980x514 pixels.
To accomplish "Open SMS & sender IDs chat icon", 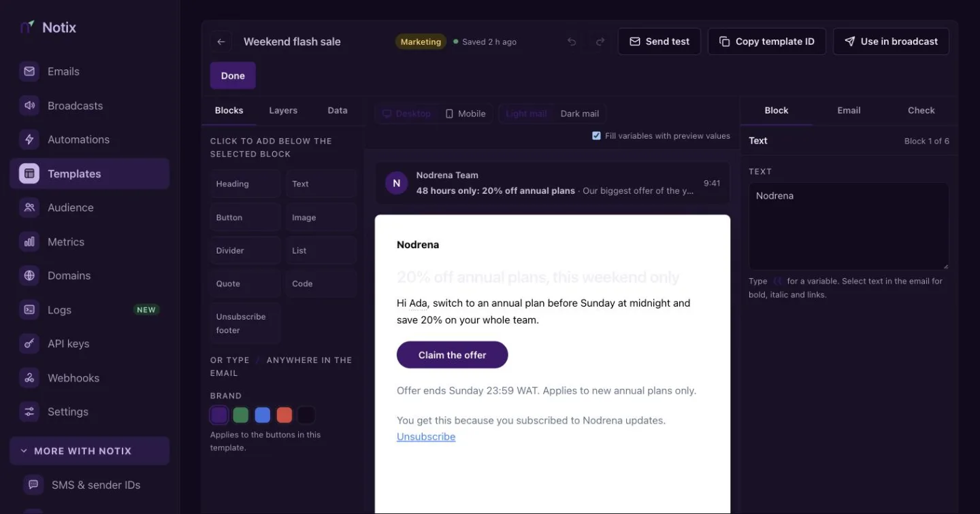I will pos(33,485).
